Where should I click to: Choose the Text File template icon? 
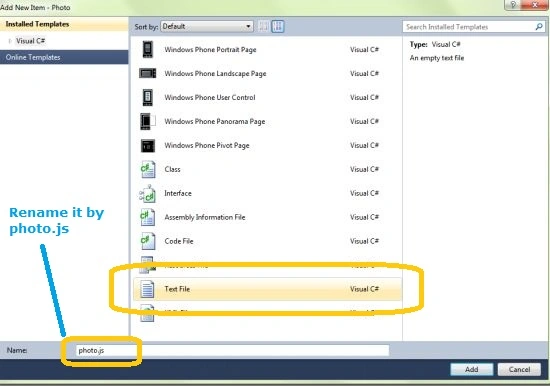(x=147, y=289)
